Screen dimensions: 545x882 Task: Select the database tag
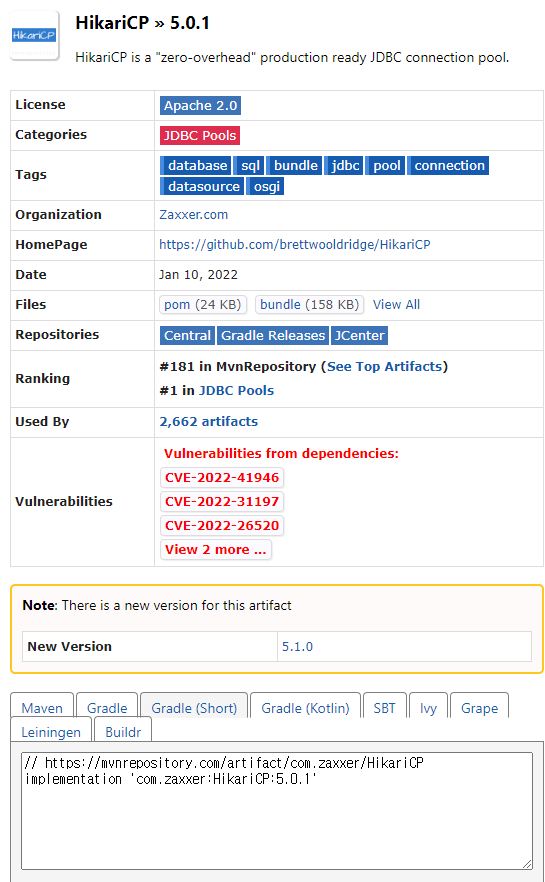pos(196,165)
